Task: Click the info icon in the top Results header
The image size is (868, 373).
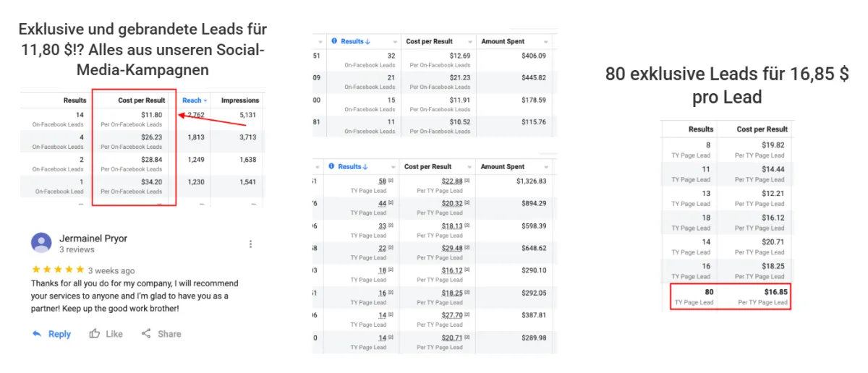Action: [x=334, y=41]
